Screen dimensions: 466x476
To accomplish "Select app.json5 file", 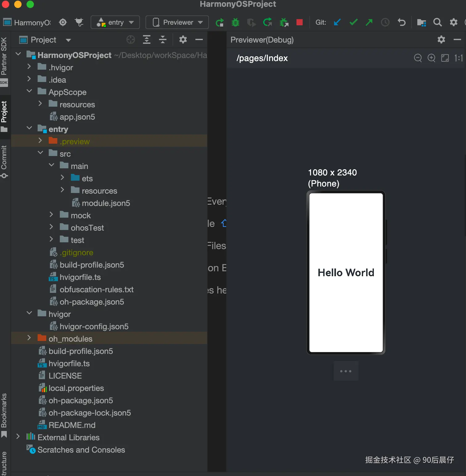I will point(72,117).
